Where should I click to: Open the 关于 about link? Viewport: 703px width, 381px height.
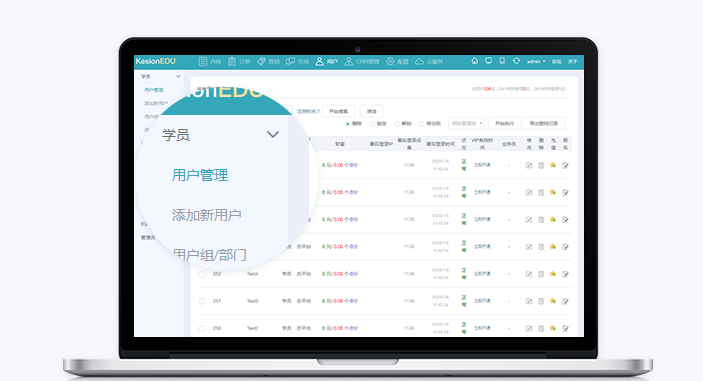click(x=573, y=61)
